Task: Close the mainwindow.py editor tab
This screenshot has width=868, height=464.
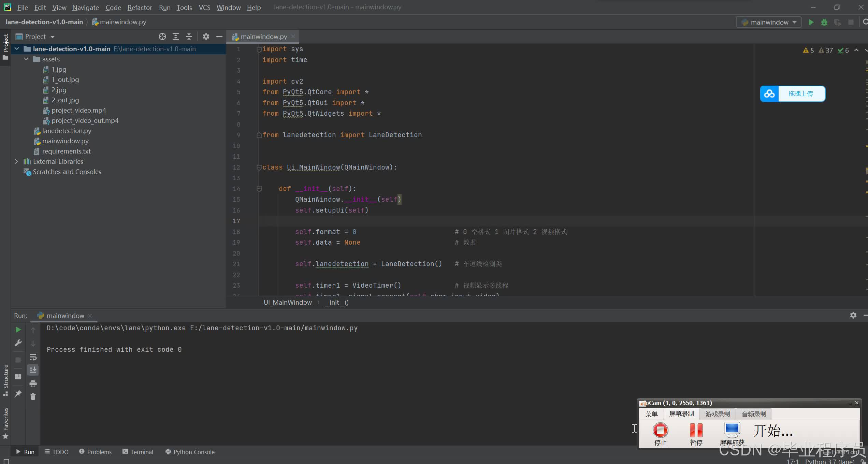Action: tap(293, 37)
